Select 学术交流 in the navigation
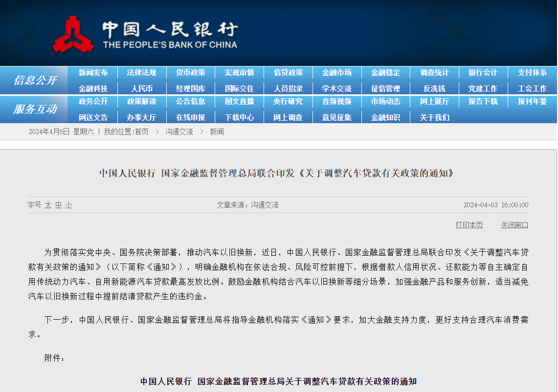 point(336,88)
